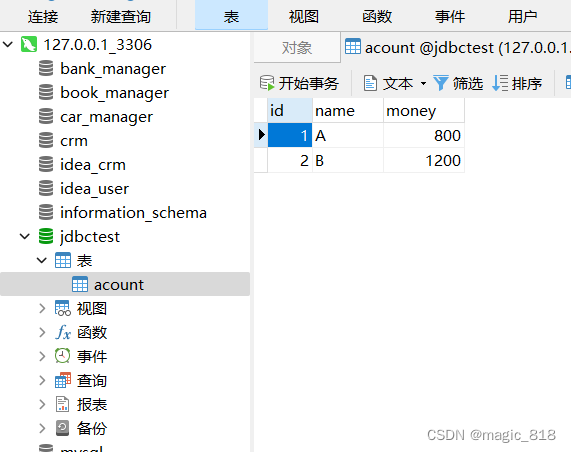Expand the 备份 node in tree
This screenshot has width=571, height=452.
[42, 428]
